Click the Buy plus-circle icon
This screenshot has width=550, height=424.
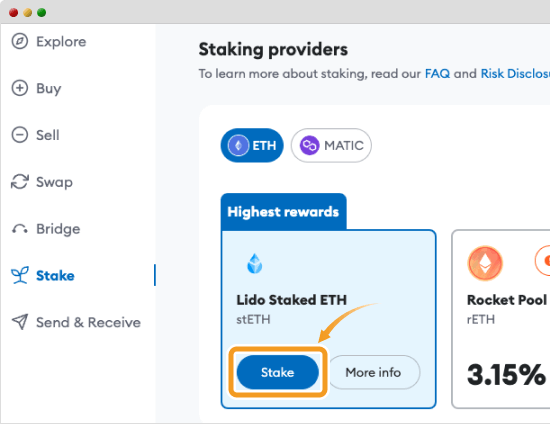20,88
